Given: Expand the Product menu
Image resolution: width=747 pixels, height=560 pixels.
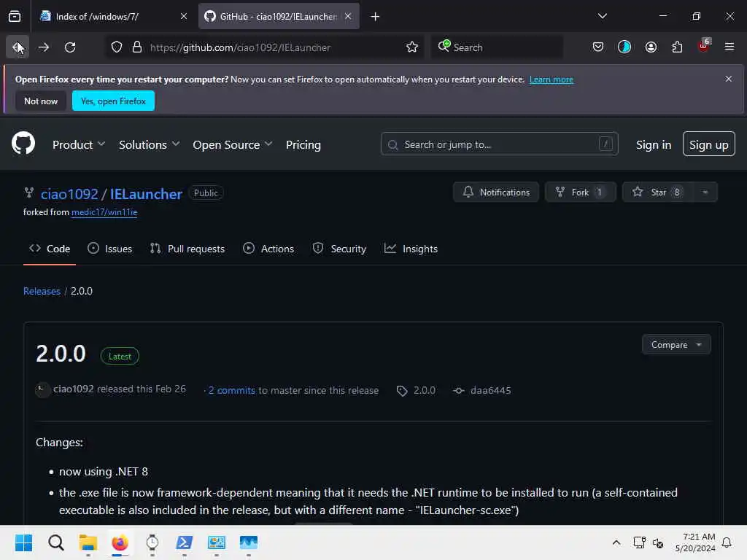Looking at the screenshot, I should (79, 145).
